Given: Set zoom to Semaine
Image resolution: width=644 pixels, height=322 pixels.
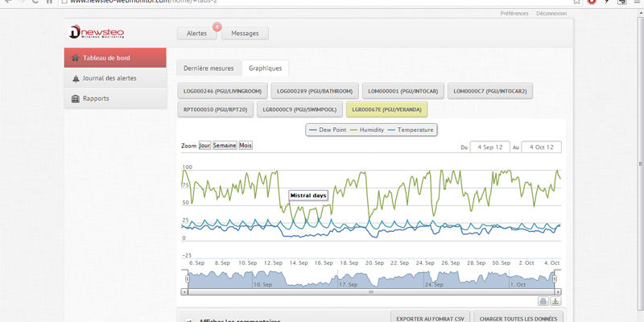Looking at the screenshot, I should click(x=225, y=146).
